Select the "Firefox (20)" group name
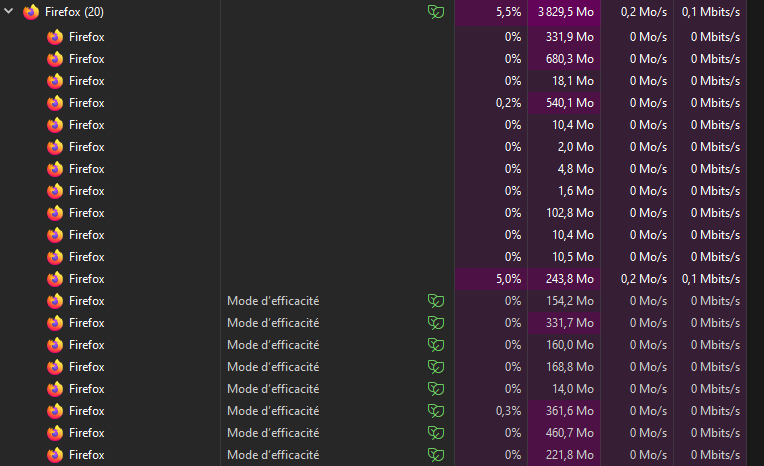Viewport: 764px width, 466px height. point(74,12)
